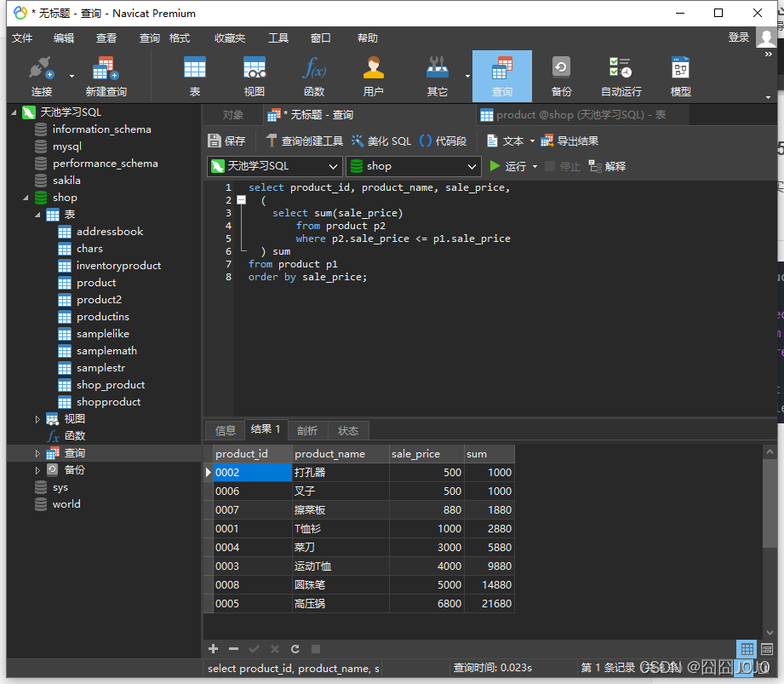Collapse code fold at line 2

(x=242, y=200)
